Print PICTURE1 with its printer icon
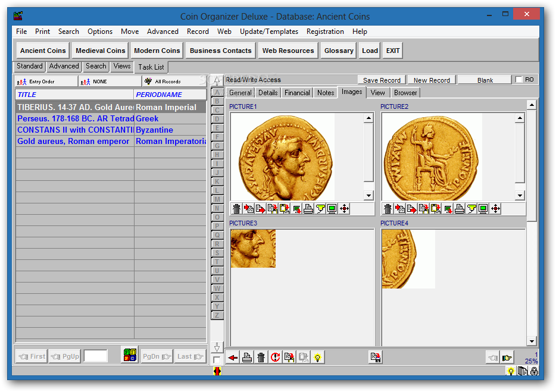The image size is (556, 392). [x=308, y=209]
